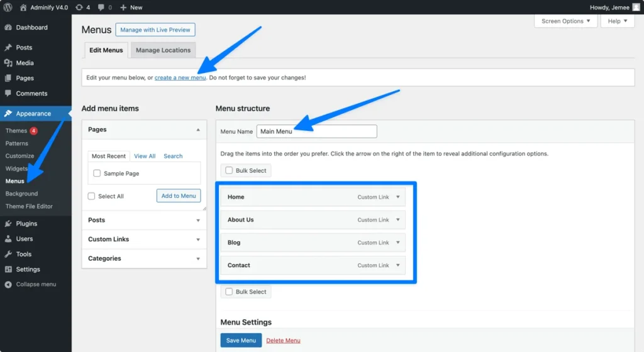Open the Customize submenu item

tap(19, 156)
